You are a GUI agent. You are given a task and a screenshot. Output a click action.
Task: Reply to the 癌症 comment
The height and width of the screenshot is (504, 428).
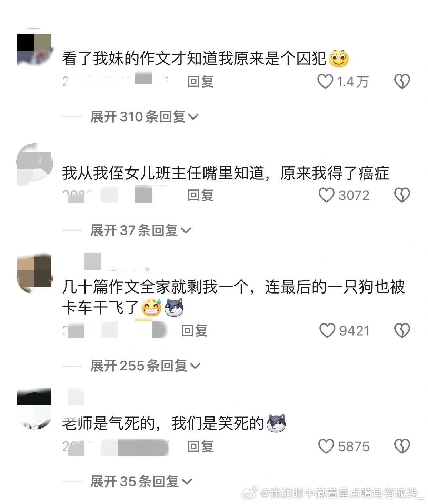pyautogui.click(x=200, y=195)
